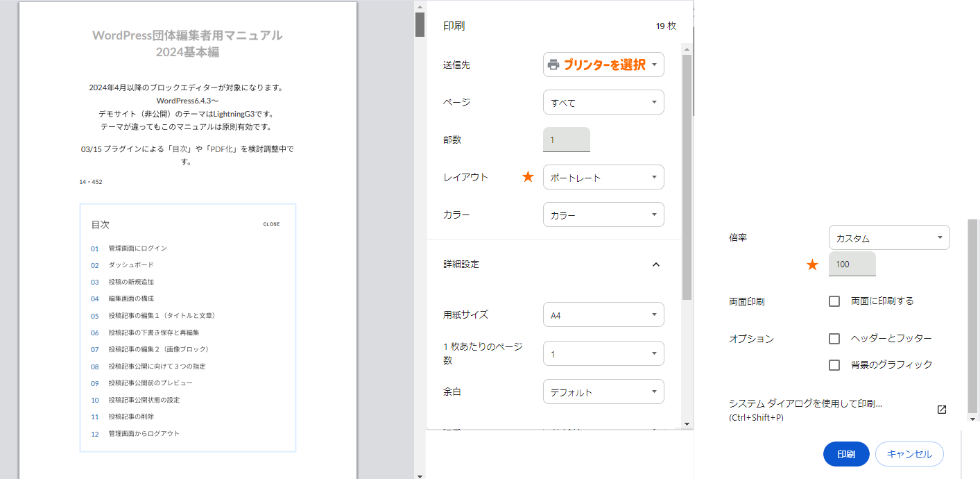Click CLOSE in the 目次 box
Viewport: 980px width, 479px height.
(x=271, y=224)
